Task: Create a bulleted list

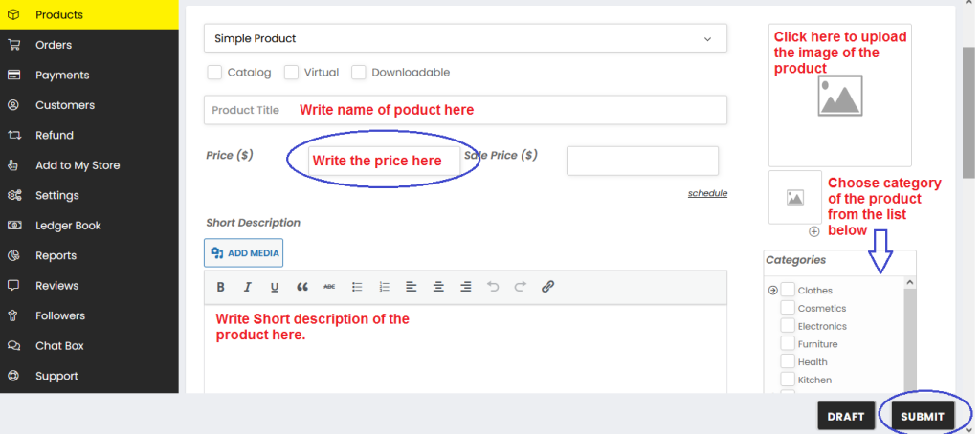Action: [357, 287]
